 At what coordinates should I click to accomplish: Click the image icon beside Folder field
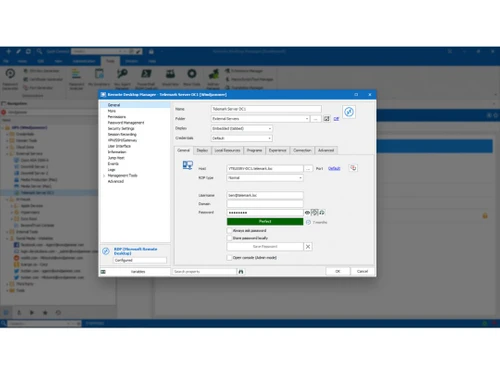pos(327,119)
